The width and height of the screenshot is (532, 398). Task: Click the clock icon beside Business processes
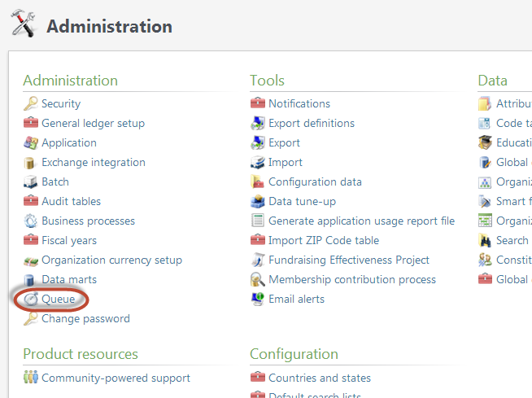30,221
